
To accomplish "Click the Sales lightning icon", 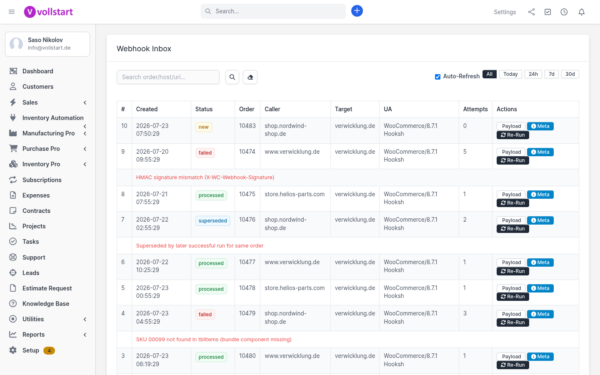I will [x=13, y=102].
